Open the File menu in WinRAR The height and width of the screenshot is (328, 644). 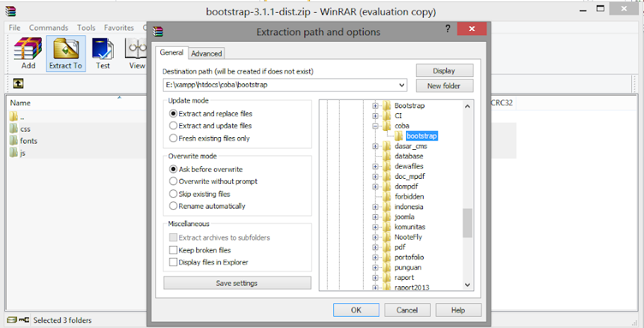[x=14, y=28]
